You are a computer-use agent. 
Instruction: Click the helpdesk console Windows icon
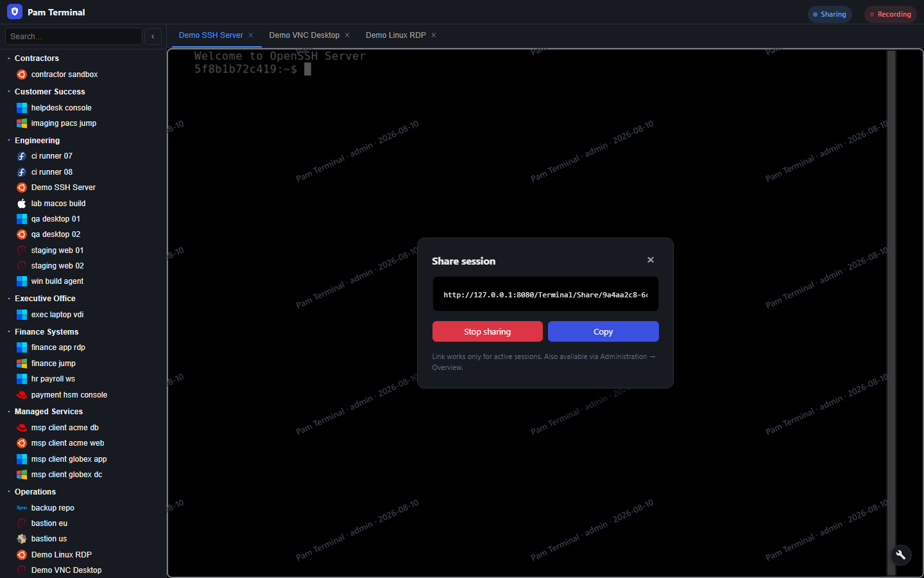pos(22,108)
